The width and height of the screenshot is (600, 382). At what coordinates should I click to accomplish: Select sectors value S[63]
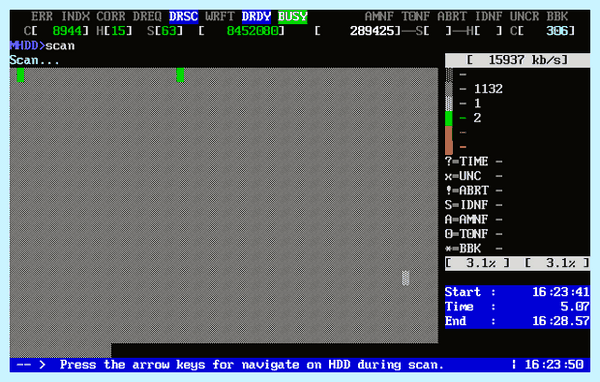pyautogui.click(x=165, y=31)
